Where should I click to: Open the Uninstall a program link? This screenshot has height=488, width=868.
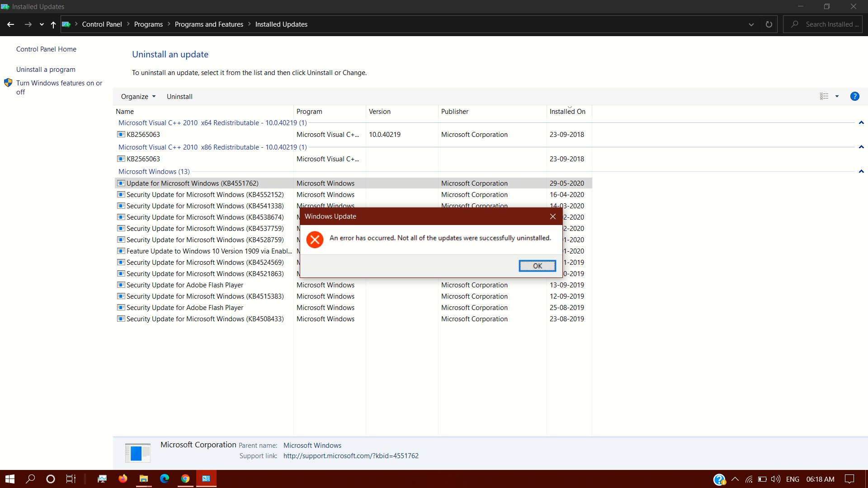pyautogui.click(x=46, y=70)
